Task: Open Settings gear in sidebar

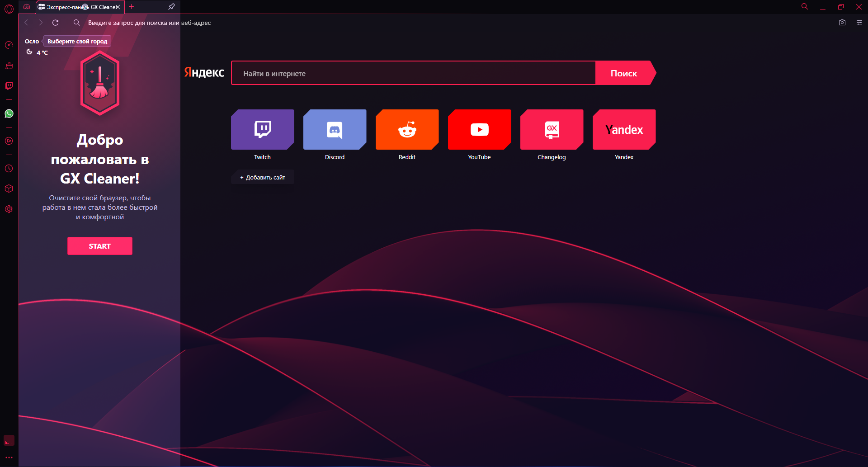Action: tap(9, 209)
